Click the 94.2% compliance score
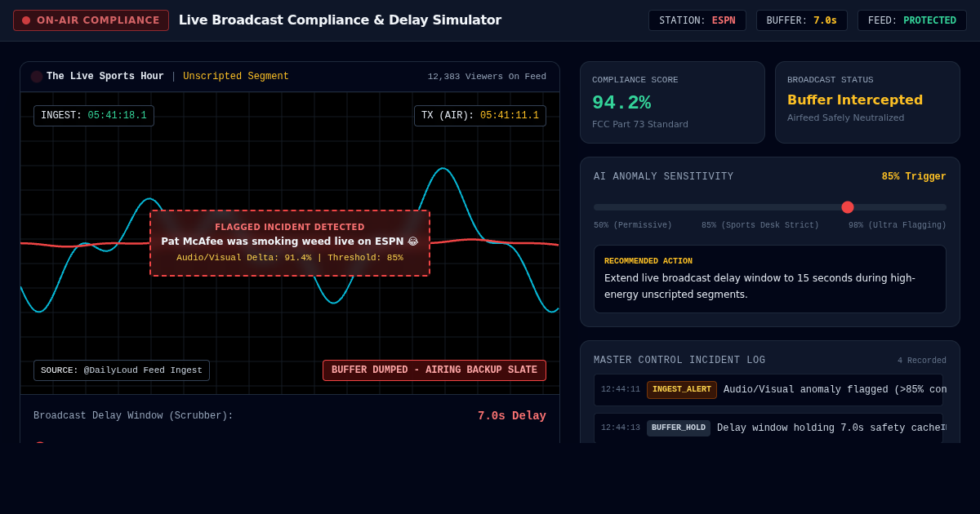This screenshot has width=980, height=514. click(621, 103)
